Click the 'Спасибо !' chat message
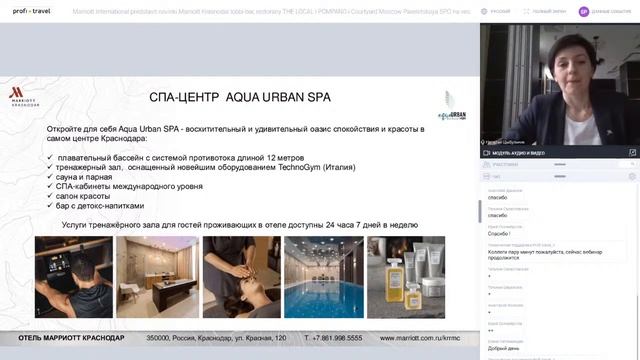 point(499,233)
